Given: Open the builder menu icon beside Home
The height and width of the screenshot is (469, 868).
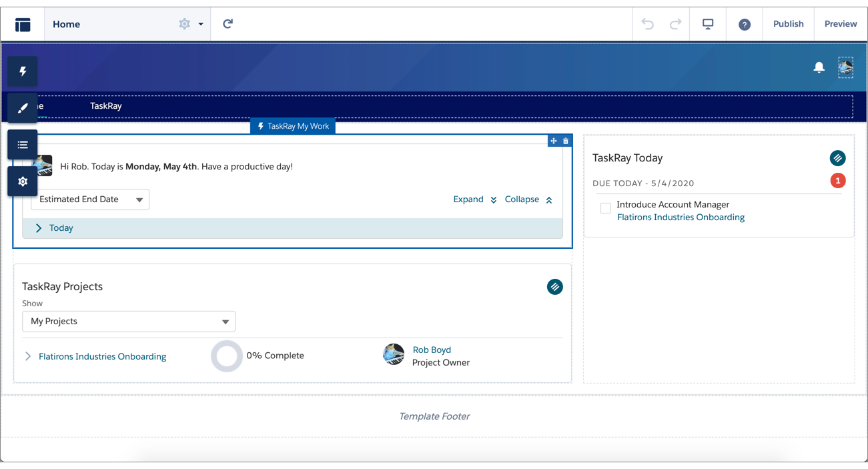Looking at the screenshot, I should click(x=23, y=25).
